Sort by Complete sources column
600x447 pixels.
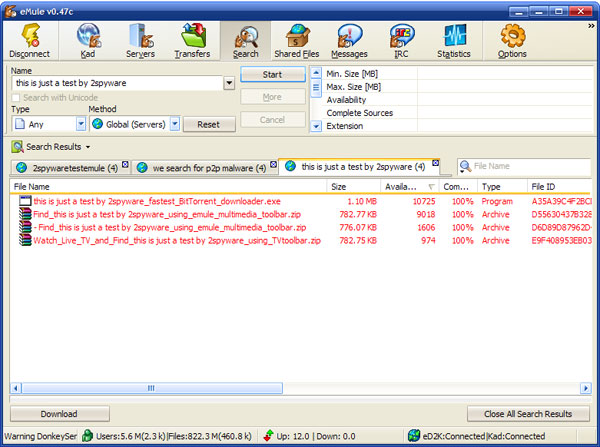[458, 187]
